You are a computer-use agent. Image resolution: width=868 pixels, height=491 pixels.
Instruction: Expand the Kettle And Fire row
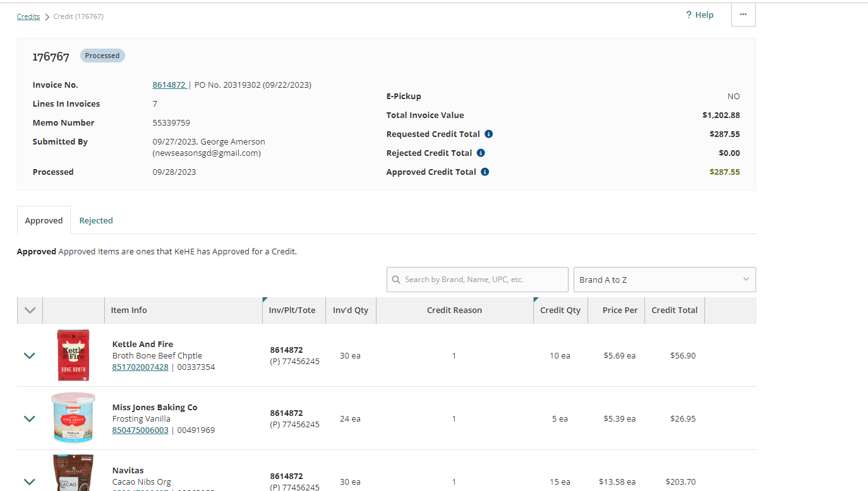point(29,355)
